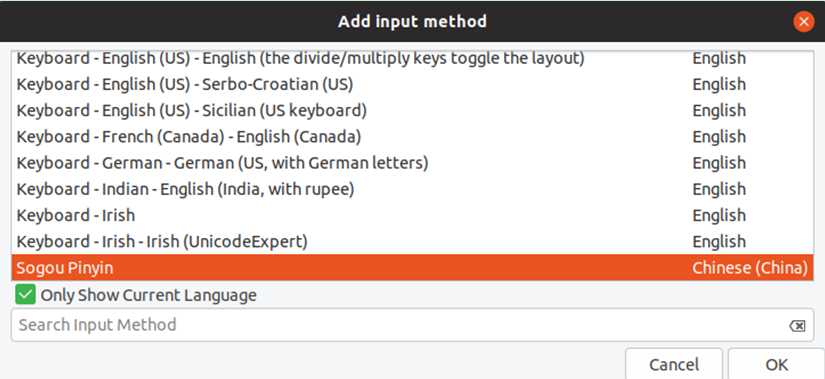Click the Add input method title bar
825x379 pixels.
pos(412,22)
